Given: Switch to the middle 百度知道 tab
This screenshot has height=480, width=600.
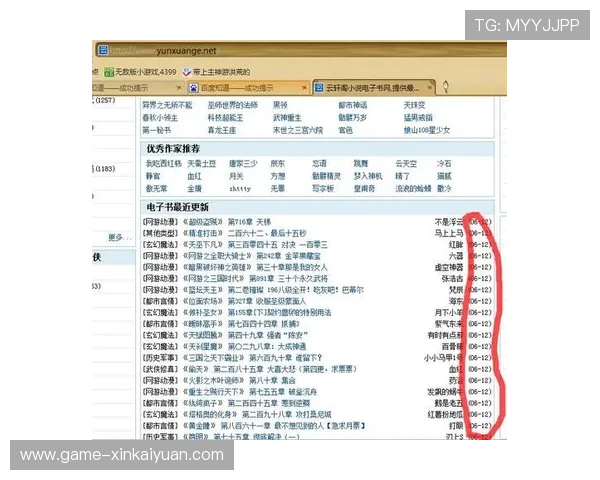Looking at the screenshot, I should point(248,88).
